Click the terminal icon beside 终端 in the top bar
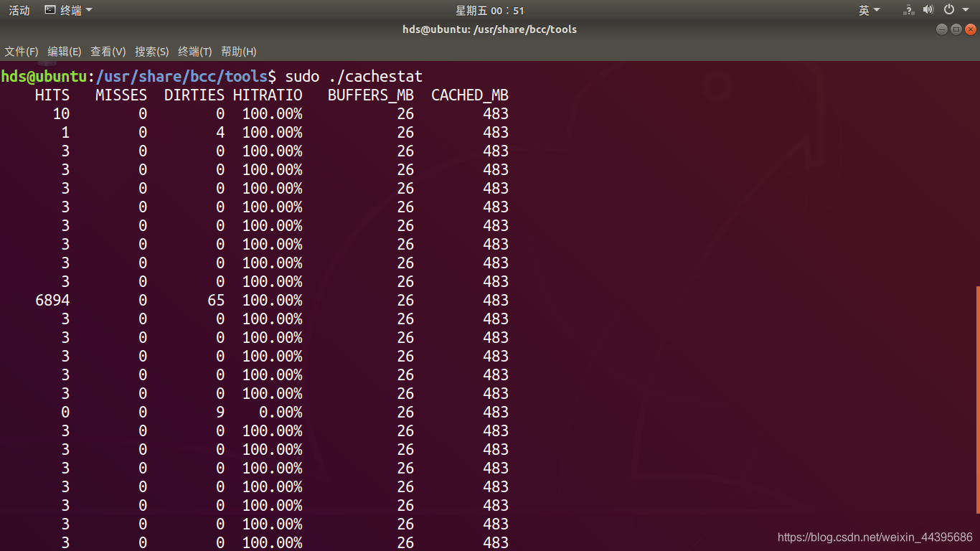This screenshot has width=980, height=551. tap(50, 10)
